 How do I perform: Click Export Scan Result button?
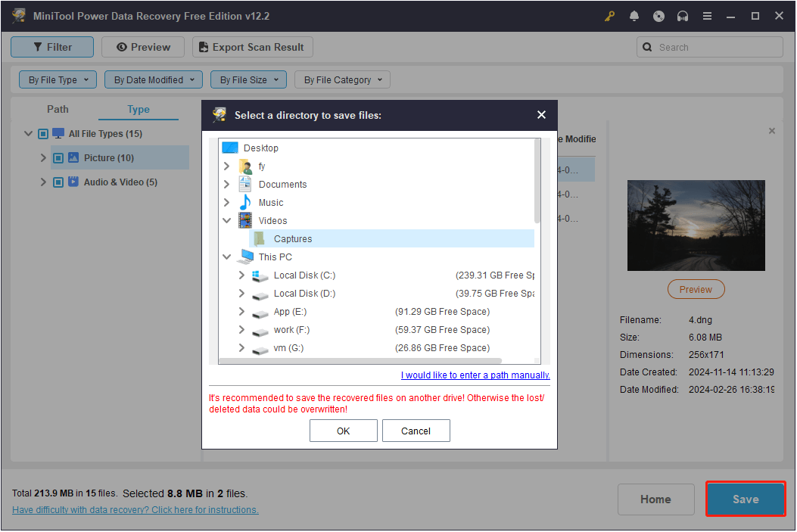click(x=253, y=47)
